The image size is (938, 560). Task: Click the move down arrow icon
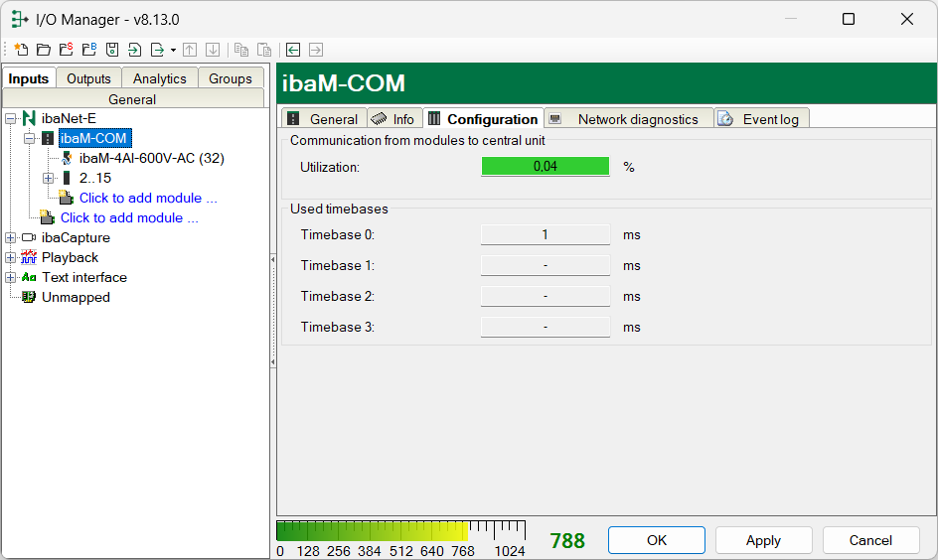[x=213, y=50]
